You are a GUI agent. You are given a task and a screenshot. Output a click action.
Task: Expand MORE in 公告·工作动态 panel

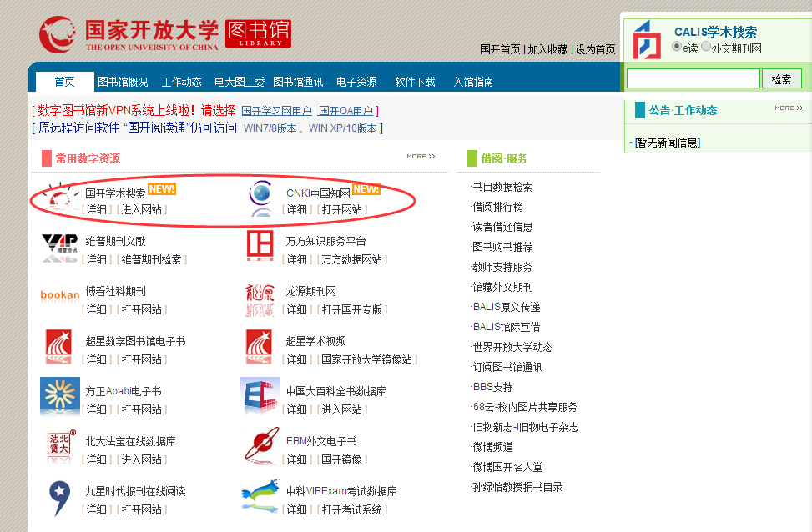[x=789, y=108]
